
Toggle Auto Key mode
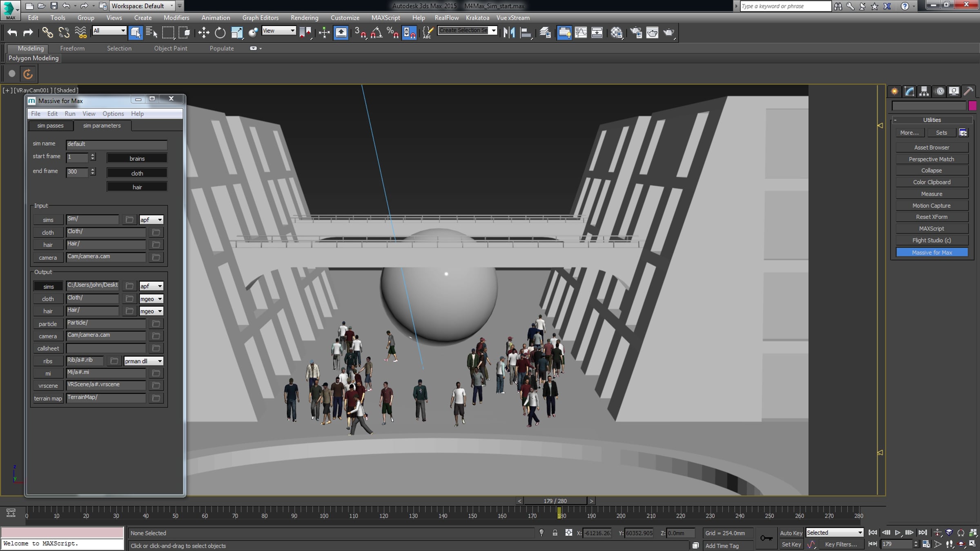791,533
